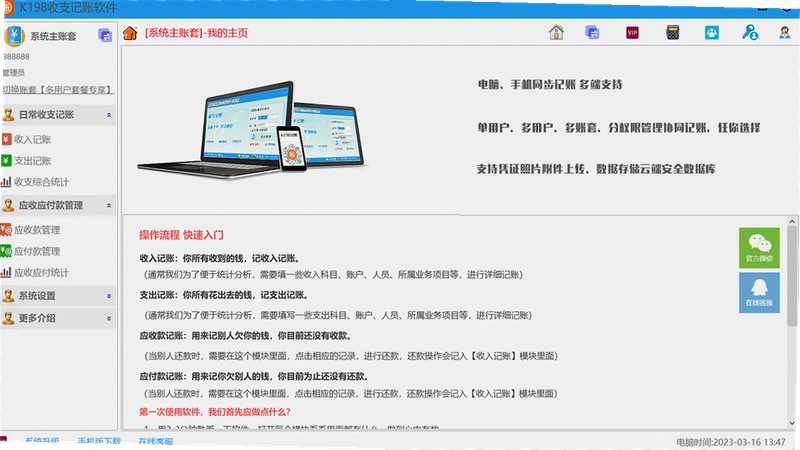
Task: Click 切换账套【多用户套餐专享】 link
Action: point(57,90)
